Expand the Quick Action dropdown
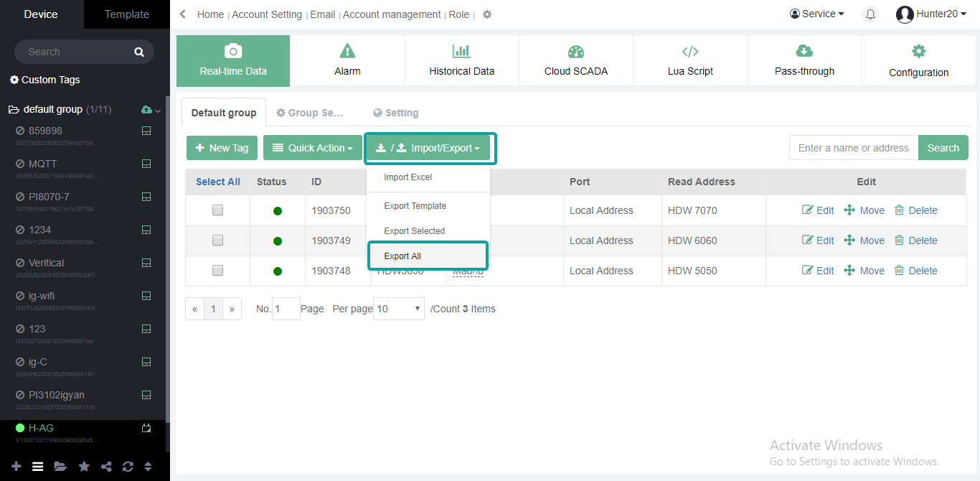The image size is (980, 481). point(312,148)
